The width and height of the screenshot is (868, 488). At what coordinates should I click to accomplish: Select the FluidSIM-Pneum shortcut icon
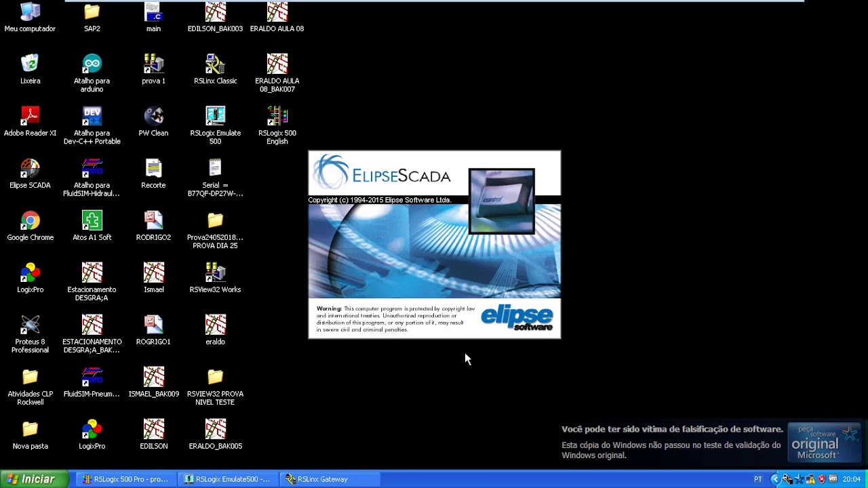point(92,382)
